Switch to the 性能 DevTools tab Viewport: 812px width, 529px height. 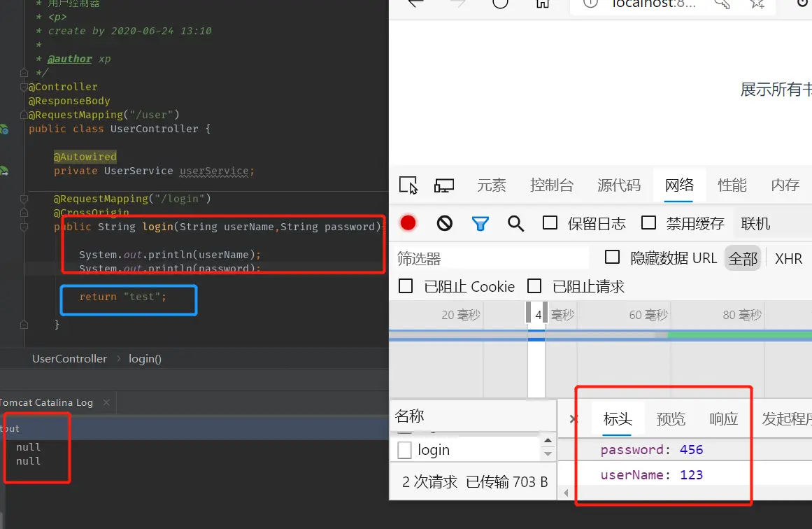click(x=732, y=185)
